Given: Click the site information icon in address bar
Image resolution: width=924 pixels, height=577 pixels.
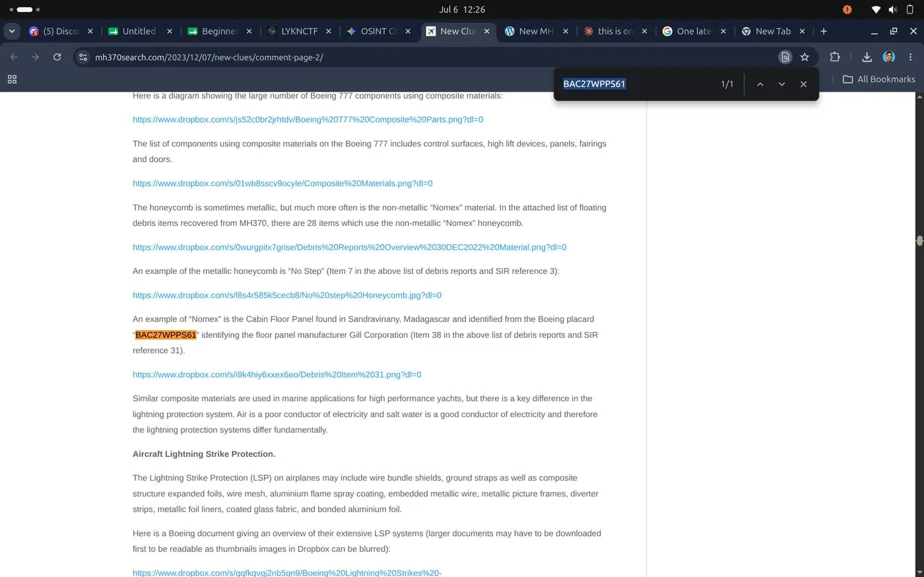Looking at the screenshot, I should coord(83,57).
